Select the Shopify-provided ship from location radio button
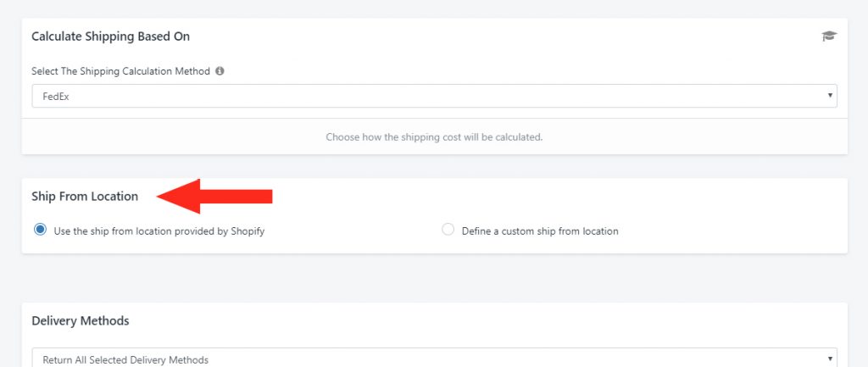Image resolution: width=868 pixels, height=367 pixels. 40,230
